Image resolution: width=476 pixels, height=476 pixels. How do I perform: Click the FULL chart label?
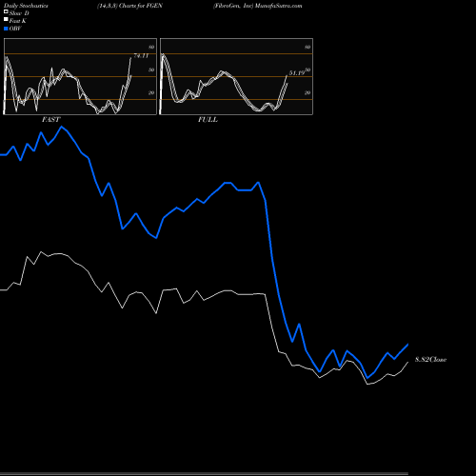click(208, 120)
